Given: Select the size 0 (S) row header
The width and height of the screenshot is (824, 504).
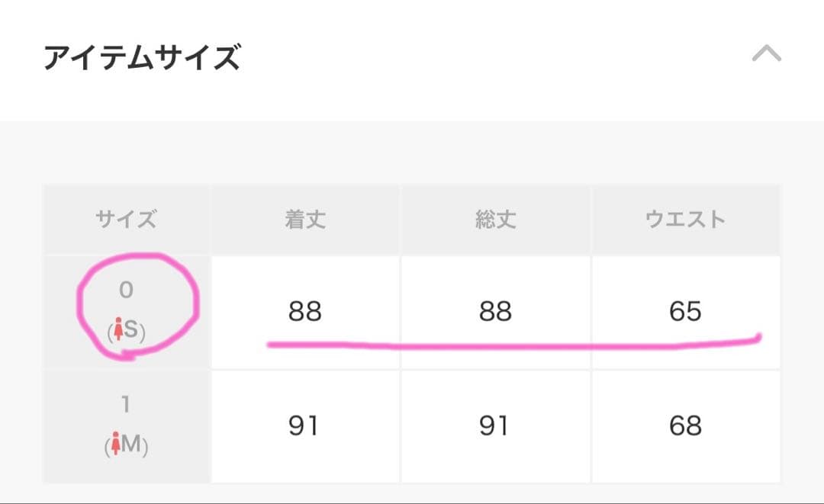Looking at the screenshot, I should pyautogui.click(x=127, y=311).
